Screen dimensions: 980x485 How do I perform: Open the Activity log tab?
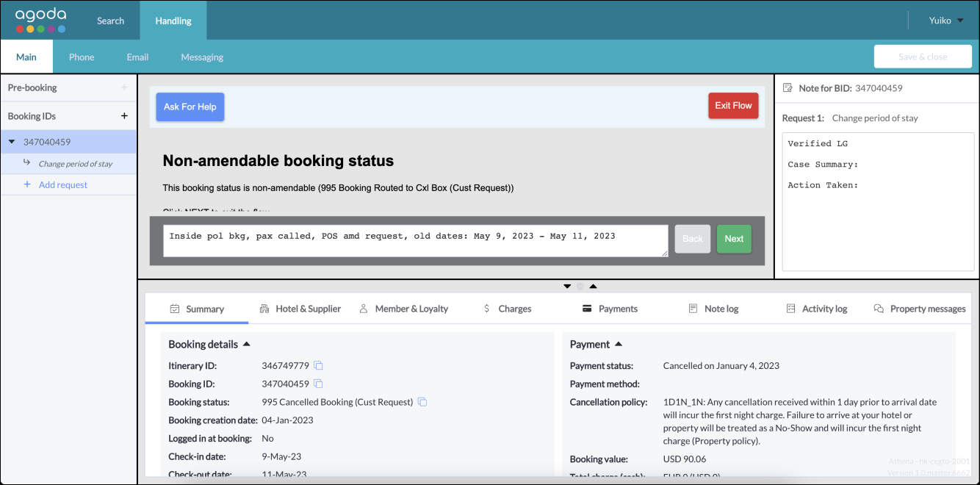(x=816, y=309)
